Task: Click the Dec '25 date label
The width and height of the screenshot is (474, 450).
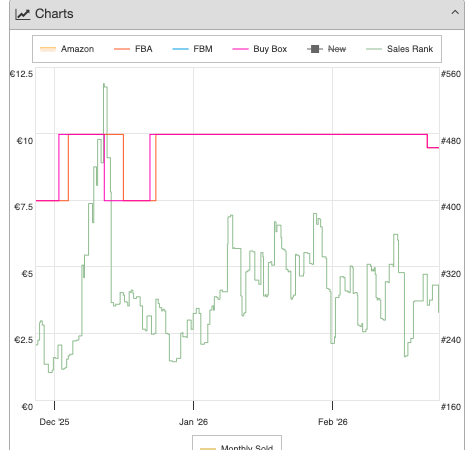Action: 54,422
